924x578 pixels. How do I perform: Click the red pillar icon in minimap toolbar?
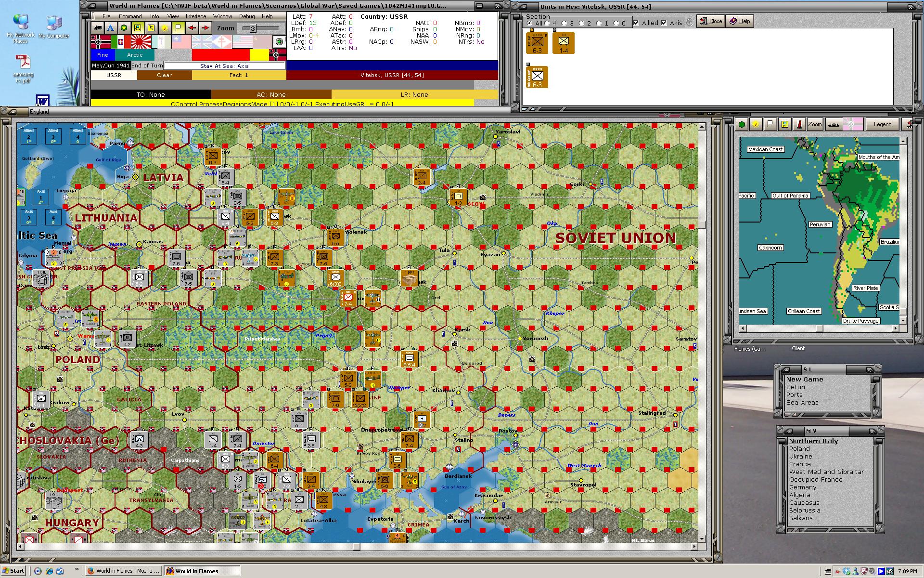(799, 124)
